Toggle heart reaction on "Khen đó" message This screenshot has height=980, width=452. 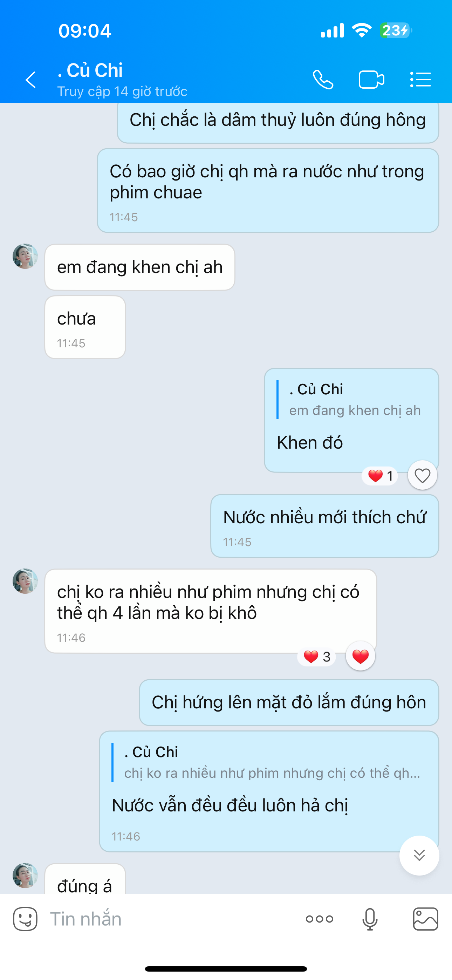422,475
